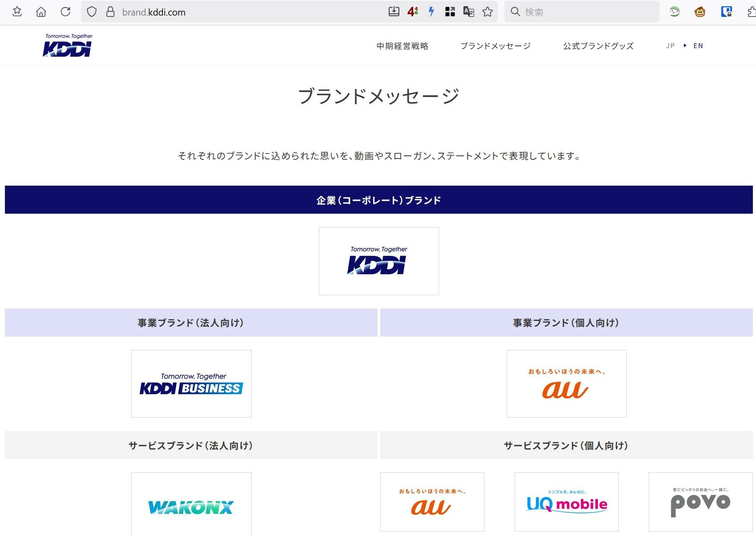Click the サービスブランド(個人向け) heading

[x=566, y=445]
